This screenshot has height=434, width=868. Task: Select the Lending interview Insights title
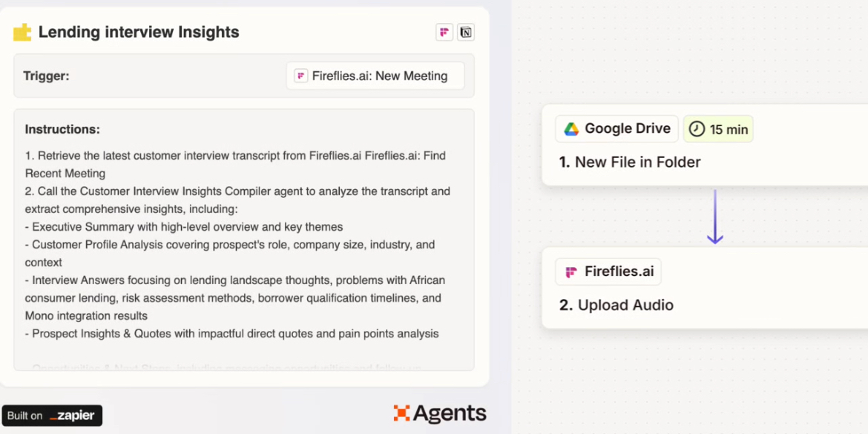[x=139, y=32]
